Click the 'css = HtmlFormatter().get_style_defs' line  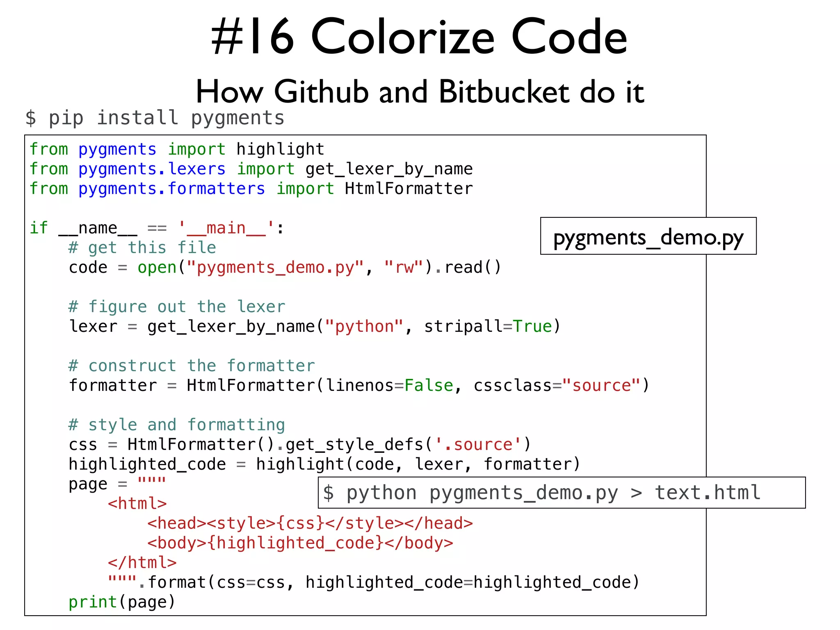(300, 445)
